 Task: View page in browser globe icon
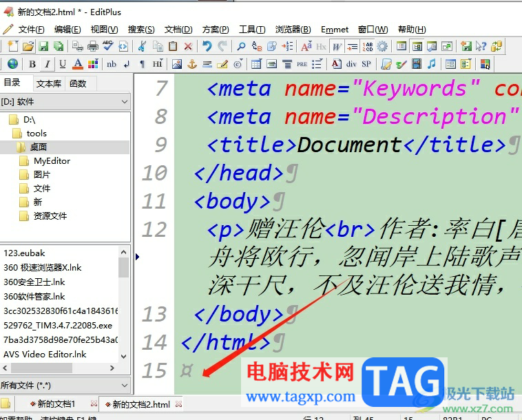[12, 63]
